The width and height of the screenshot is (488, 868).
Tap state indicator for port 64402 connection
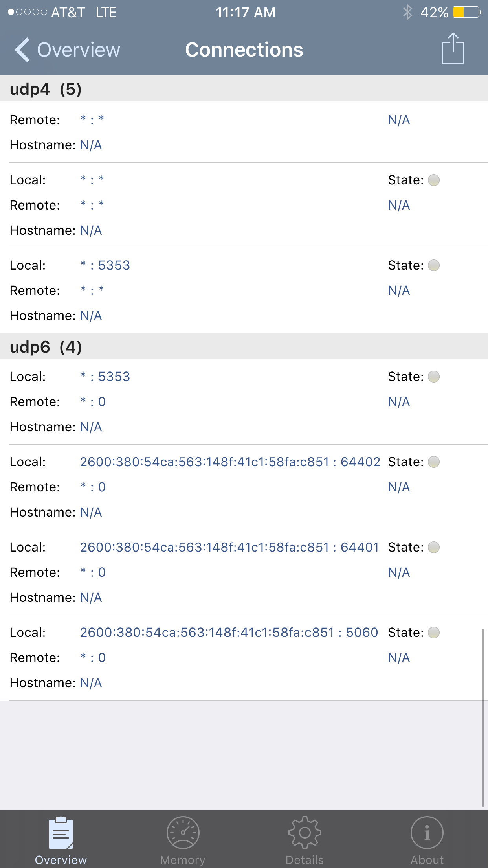pos(433,462)
